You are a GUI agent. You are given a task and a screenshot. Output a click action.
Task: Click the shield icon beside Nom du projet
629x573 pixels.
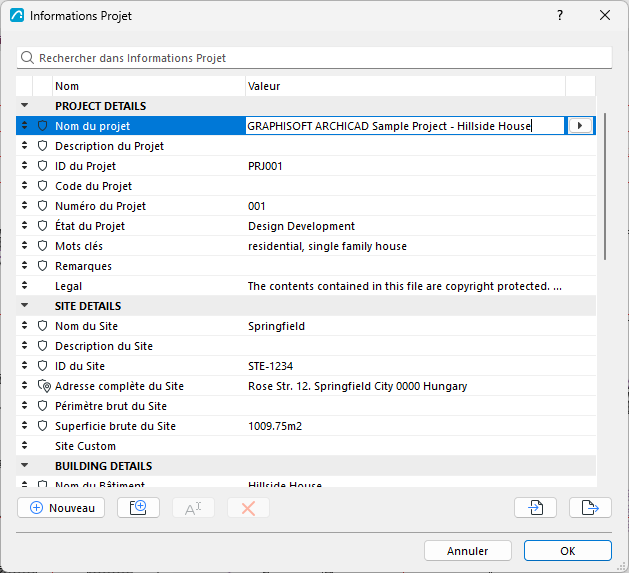click(43, 126)
